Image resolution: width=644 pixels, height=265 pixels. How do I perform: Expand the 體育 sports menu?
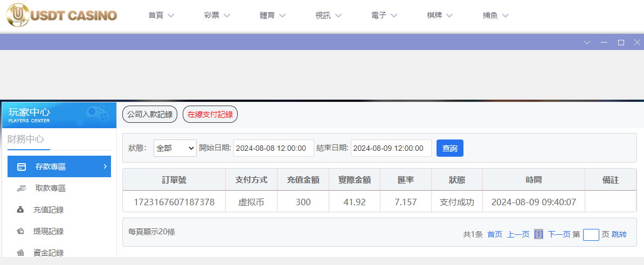click(x=273, y=16)
